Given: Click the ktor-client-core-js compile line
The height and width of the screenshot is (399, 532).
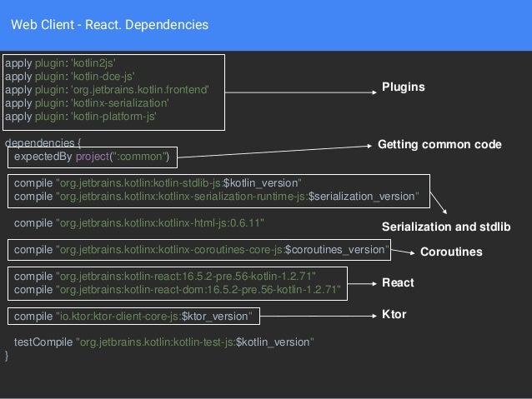Looking at the screenshot, I should coord(133,317).
